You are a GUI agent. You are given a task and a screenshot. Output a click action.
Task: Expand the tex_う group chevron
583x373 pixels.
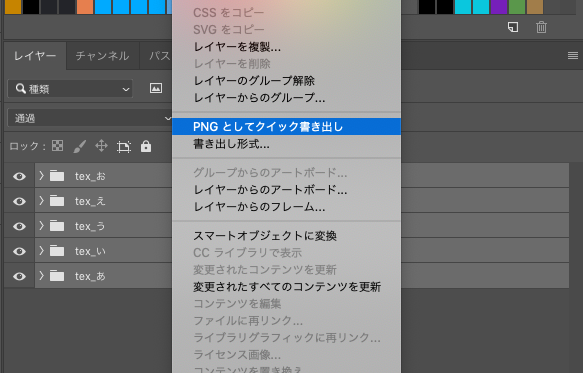[41, 225]
